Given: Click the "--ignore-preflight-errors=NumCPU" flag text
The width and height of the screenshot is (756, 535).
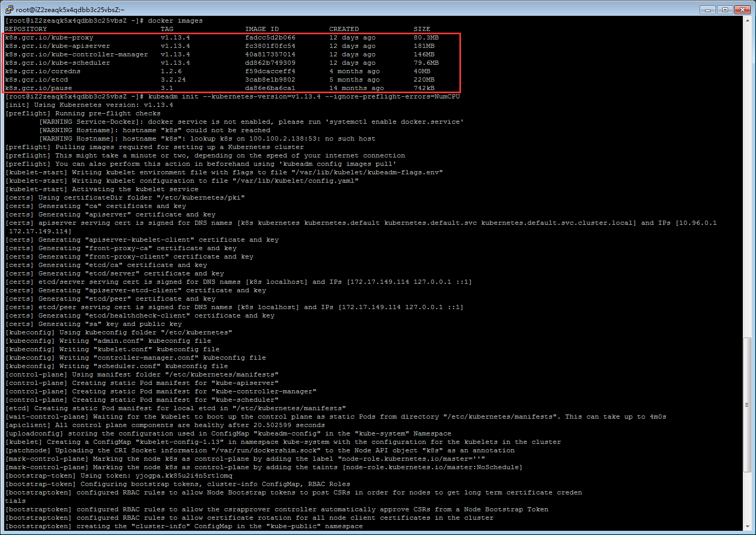Looking at the screenshot, I should coord(392,96).
